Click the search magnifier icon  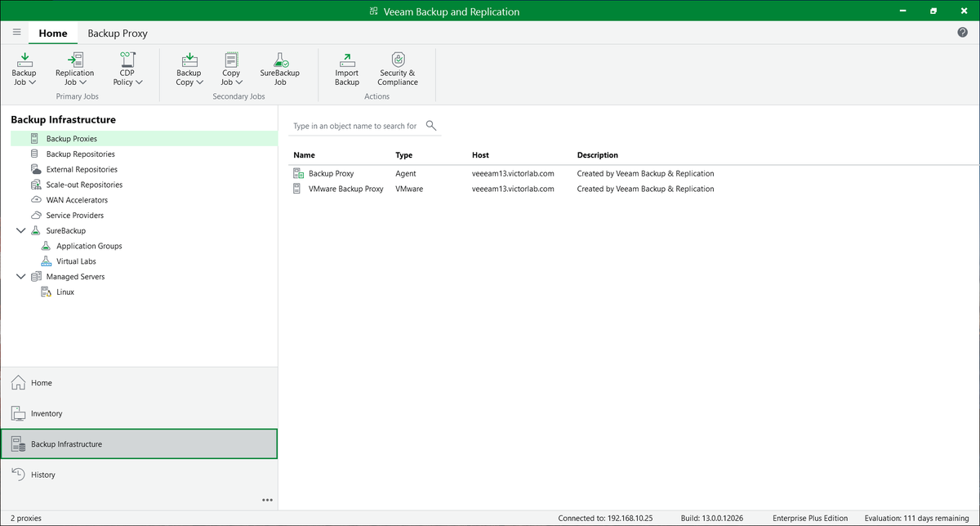(x=431, y=126)
